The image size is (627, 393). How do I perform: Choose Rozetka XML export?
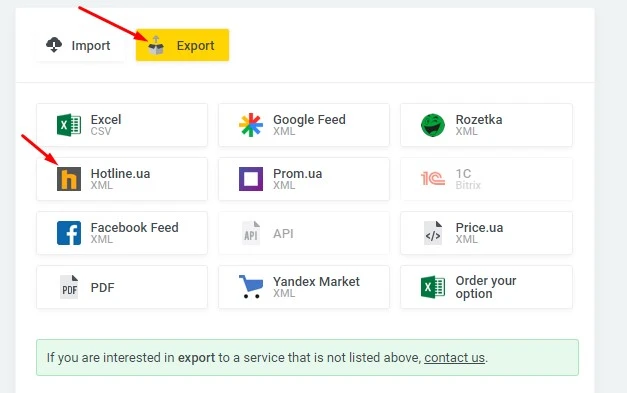click(486, 125)
